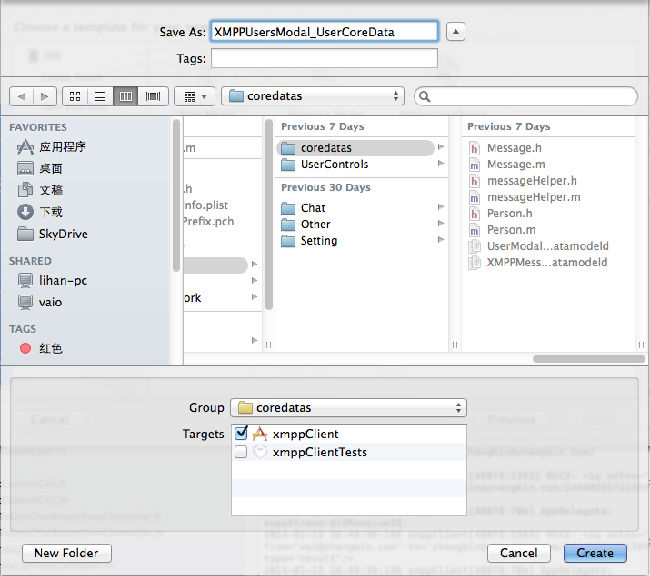Screen dimensions: 650x576
Task: Switch to column view mode
Action: click(x=126, y=96)
